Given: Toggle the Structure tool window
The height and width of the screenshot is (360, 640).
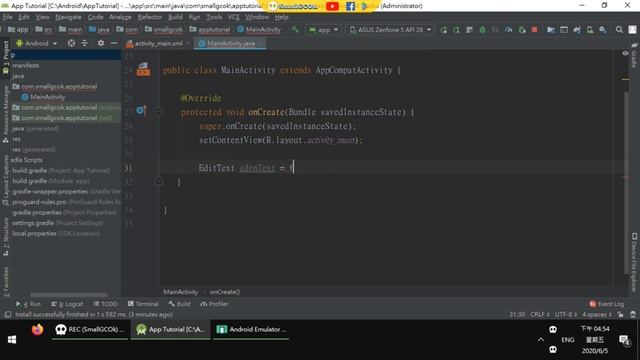Looking at the screenshot, I should (x=6, y=237).
